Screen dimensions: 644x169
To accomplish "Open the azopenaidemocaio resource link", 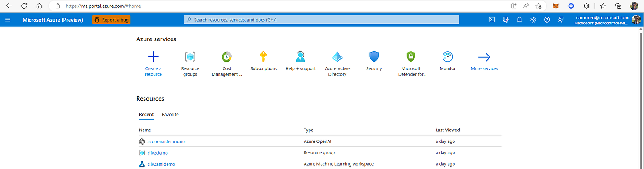I will pyautogui.click(x=166, y=141).
